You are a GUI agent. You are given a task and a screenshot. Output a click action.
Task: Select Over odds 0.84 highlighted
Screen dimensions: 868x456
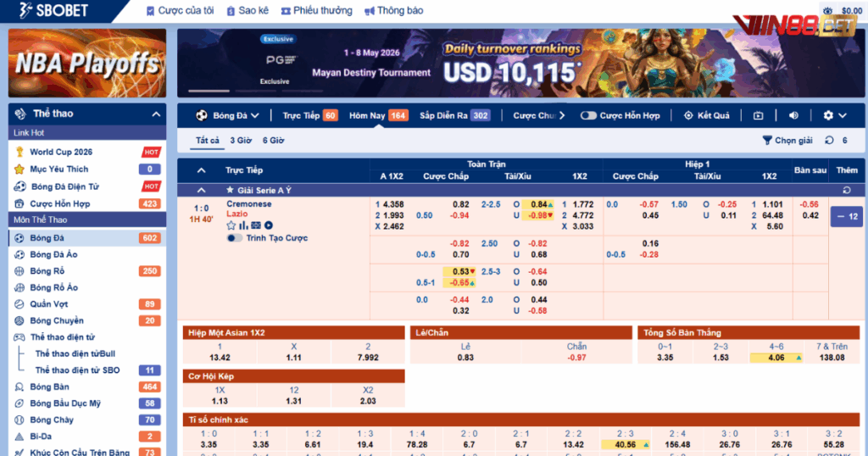pyautogui.click(x=537, y=204)
